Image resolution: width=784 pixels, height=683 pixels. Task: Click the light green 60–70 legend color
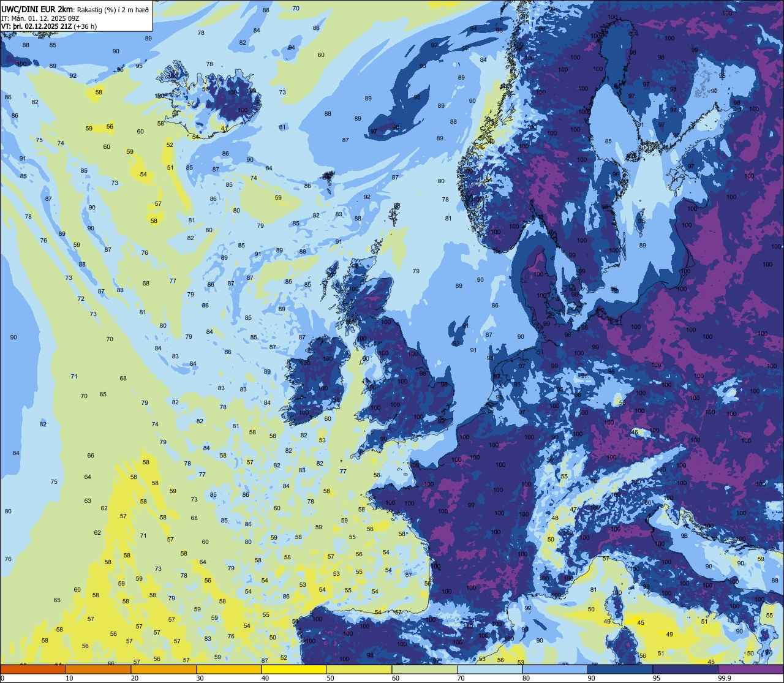click(x=424, y=669)
